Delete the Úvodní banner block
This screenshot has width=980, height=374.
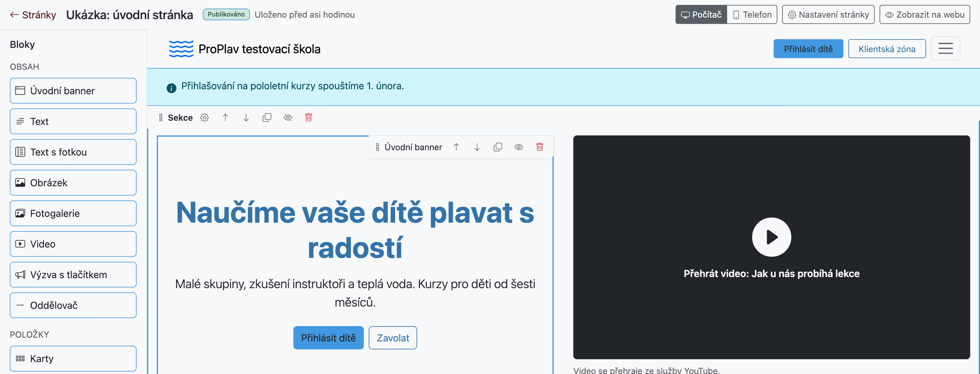click(x=540, y=147)
